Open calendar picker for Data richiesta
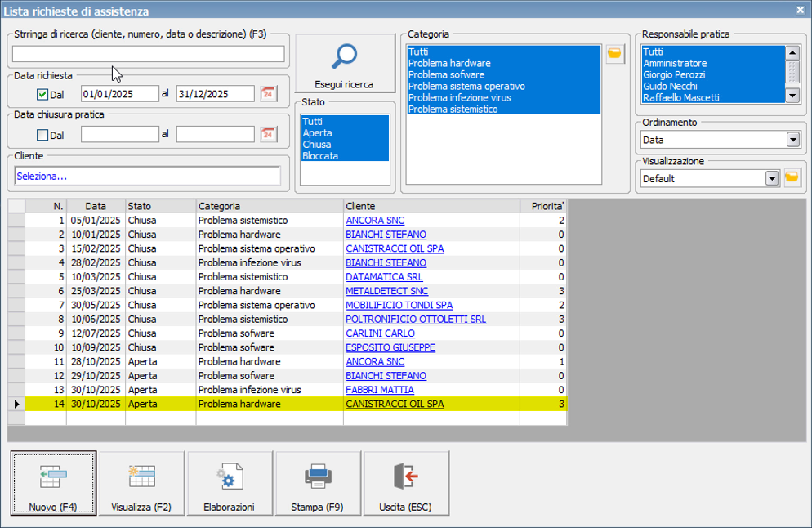Image resolution: width=812 pixels, height=528 pixels. pyautogui.click(x=268, y=93)
